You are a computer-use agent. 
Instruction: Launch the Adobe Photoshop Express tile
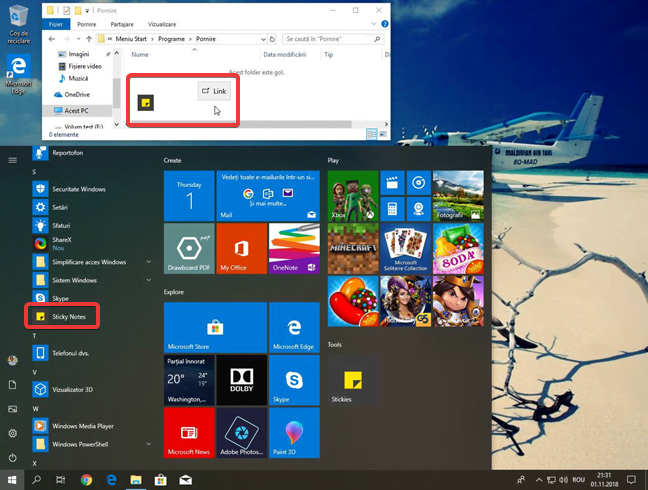[x=241, y=433]
